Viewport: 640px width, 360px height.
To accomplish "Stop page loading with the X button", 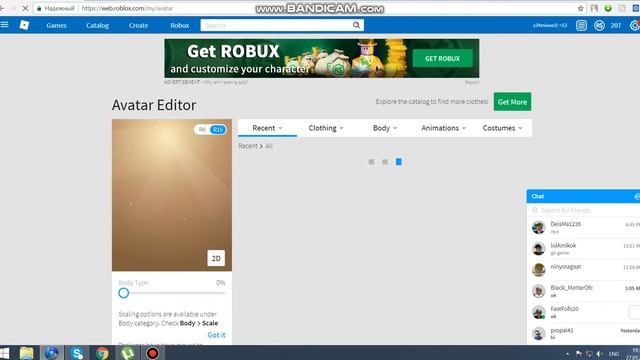I will (x=25, y=8).
